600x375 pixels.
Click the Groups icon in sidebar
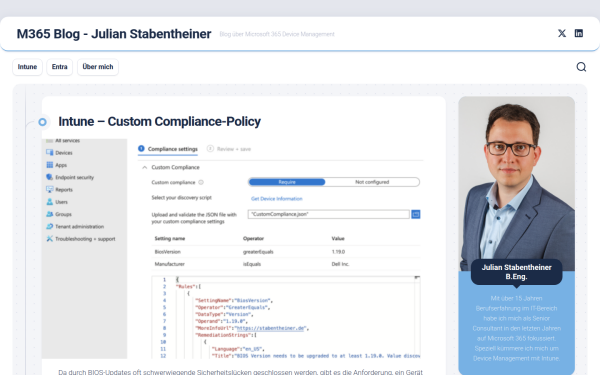point(50,214)
